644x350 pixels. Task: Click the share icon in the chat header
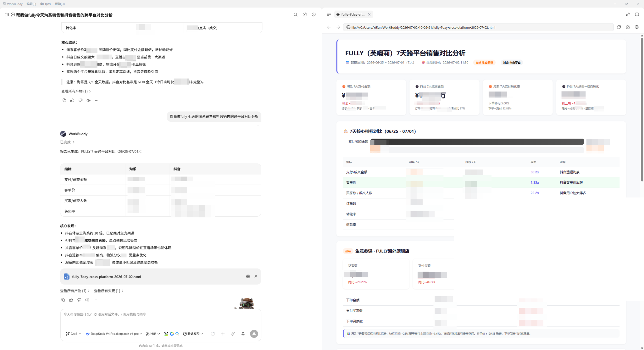305,15
